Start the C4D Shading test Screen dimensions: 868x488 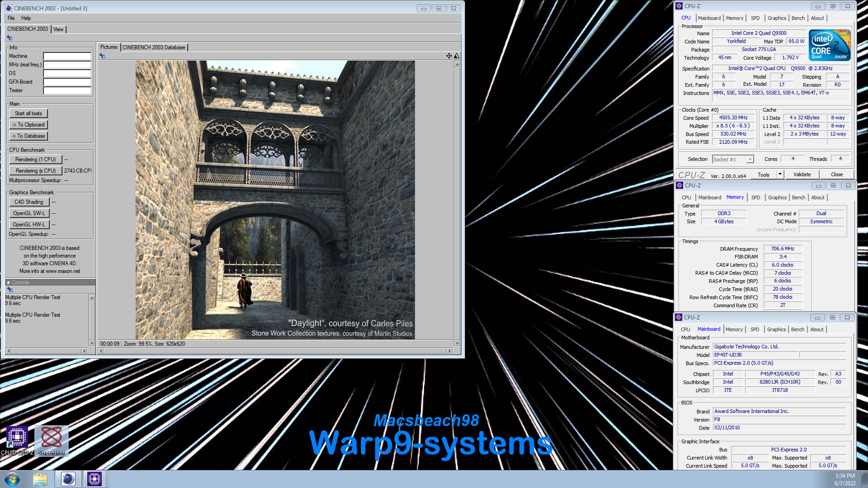click(x=29, y=202)
